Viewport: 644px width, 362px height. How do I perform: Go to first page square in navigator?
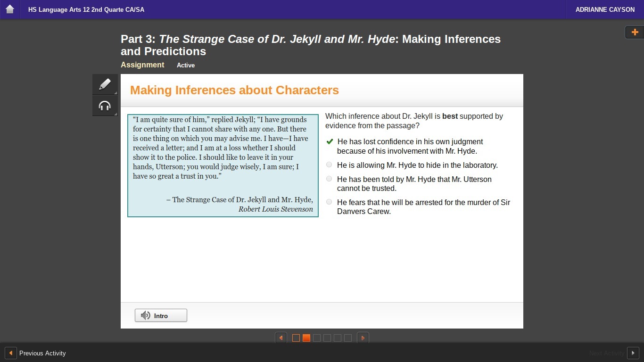pos(296,338)
